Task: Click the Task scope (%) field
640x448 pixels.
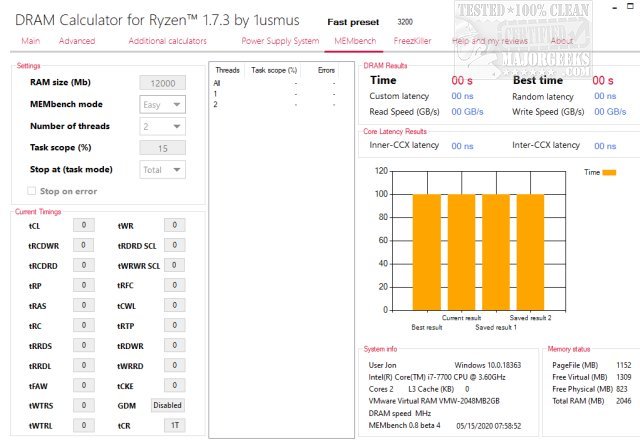Action: [162, 148]
